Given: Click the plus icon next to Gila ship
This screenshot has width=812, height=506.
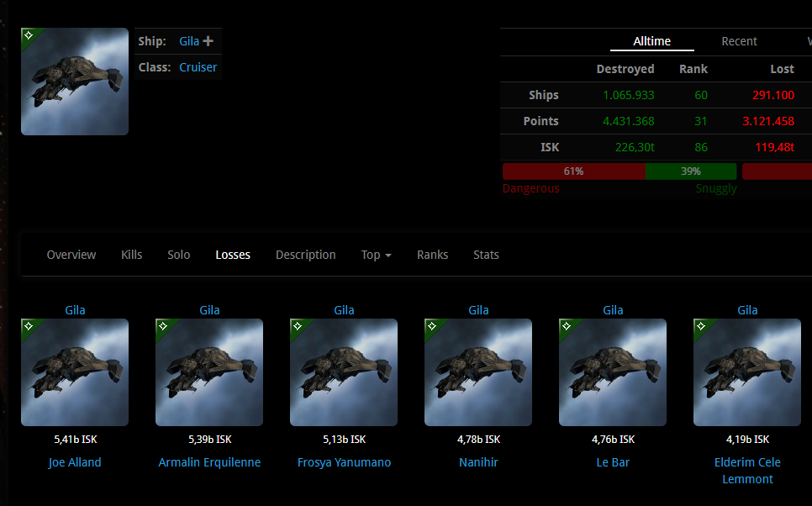Looking at the screenshot, I should [208, 41].
